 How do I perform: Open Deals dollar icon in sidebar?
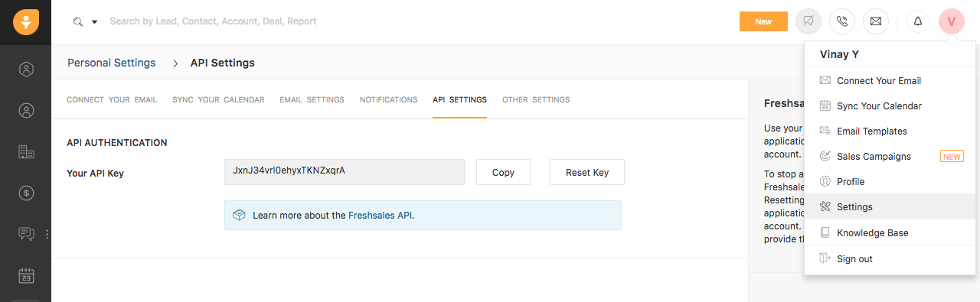click(x=26, y=193)
